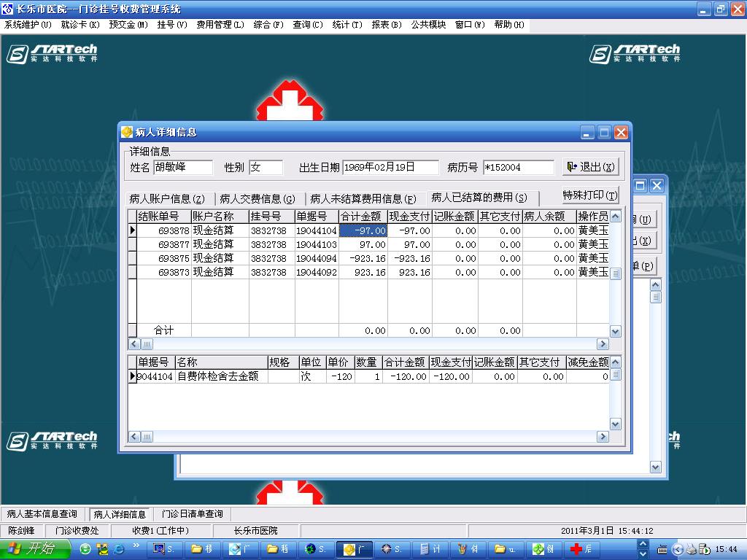Screen dimensions: 747x560
Task: Click left arrow of upper grid horizontal scrollbar
Action: point(134,344)
